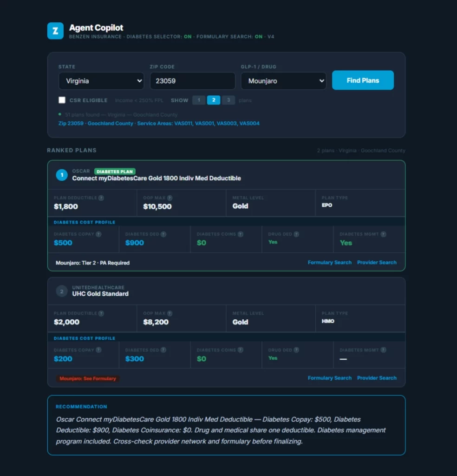457x476 pixels.
Task: Click the $1,800 plan deductible value
Action: [66, 207]
